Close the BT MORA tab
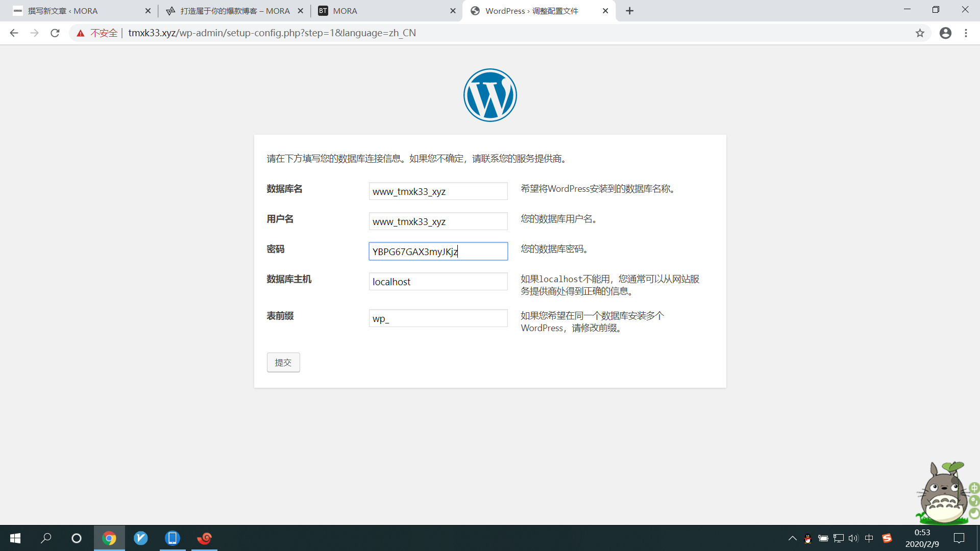This screenshot has width=980, height=551. click(x=453, y=11)
